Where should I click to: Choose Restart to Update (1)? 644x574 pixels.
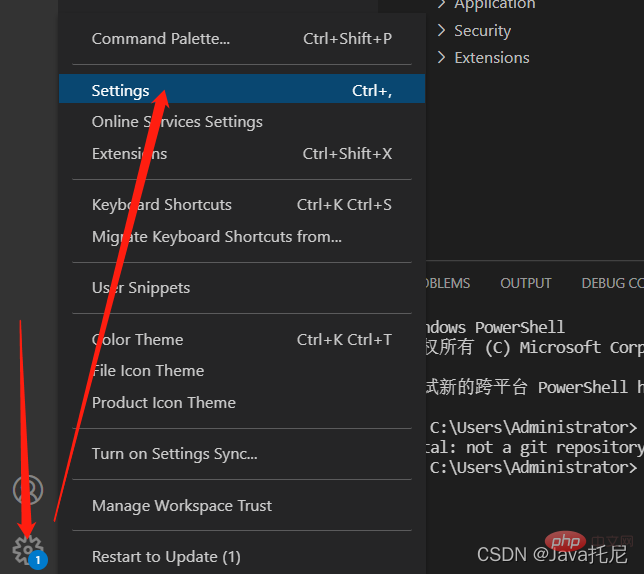pos(242,557)
